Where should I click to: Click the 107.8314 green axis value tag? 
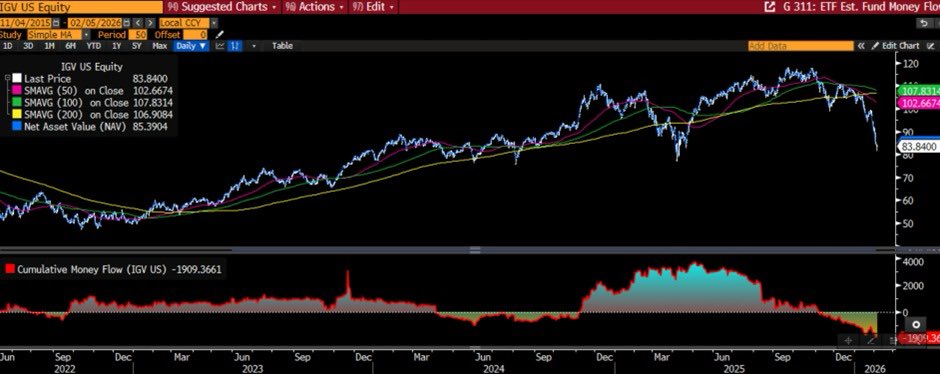click(918, 91)
